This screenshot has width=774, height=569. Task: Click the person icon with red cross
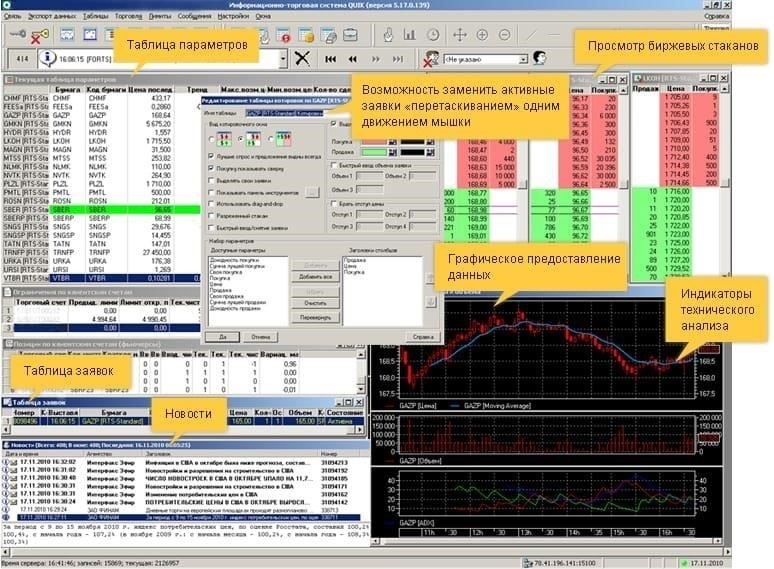pos(431,59)
